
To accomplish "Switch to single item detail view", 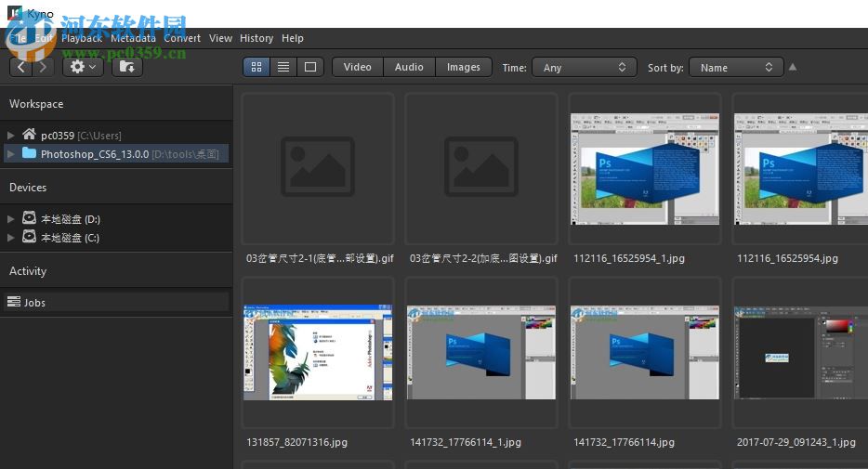I will 310,67.
